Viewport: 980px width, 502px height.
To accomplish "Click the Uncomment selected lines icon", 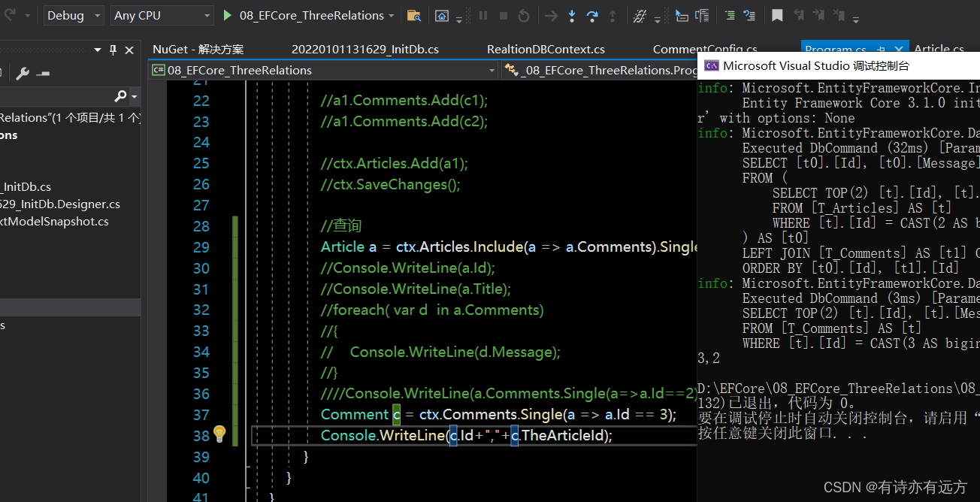I will pyautogui.click(x=749, y=15).
